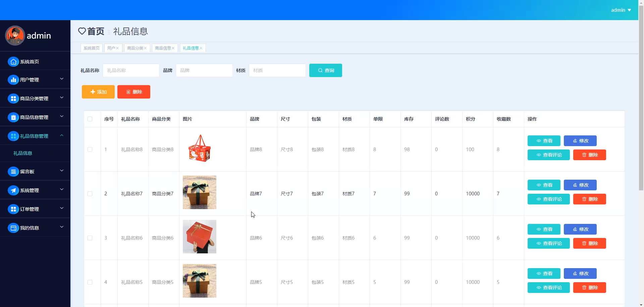Click the red 删除 batch button
This screenshot has height=307, width=644.
134,92
